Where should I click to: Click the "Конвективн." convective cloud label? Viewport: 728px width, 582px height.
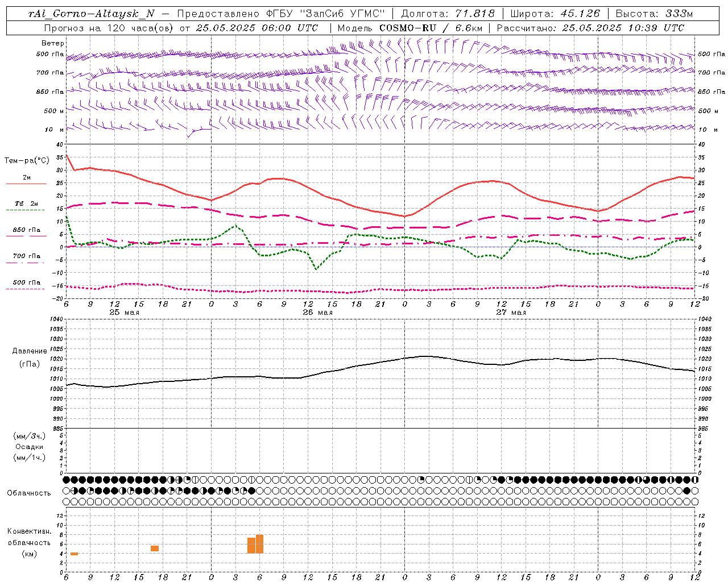point(30,531)
